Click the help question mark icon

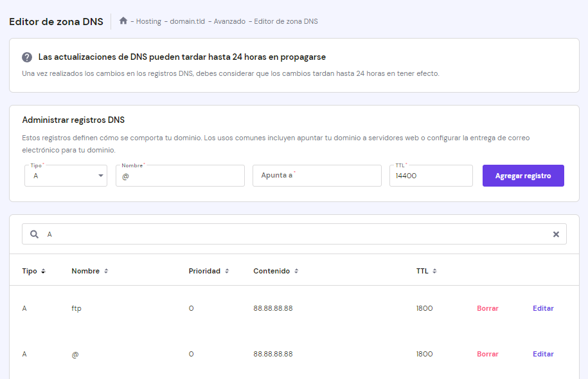[x=27, y=57]
